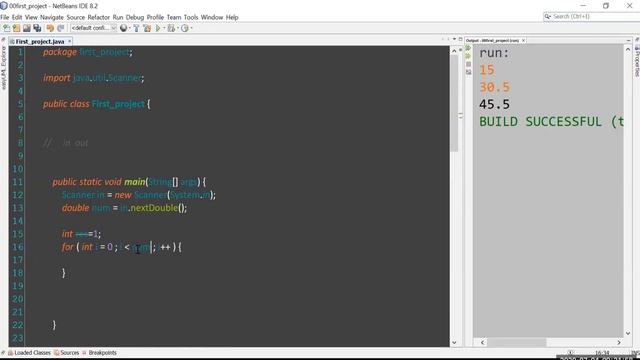Close the First_project.java tab
Image resolution: width=640 pixels, height=360 pixels.
coord(69,41)
